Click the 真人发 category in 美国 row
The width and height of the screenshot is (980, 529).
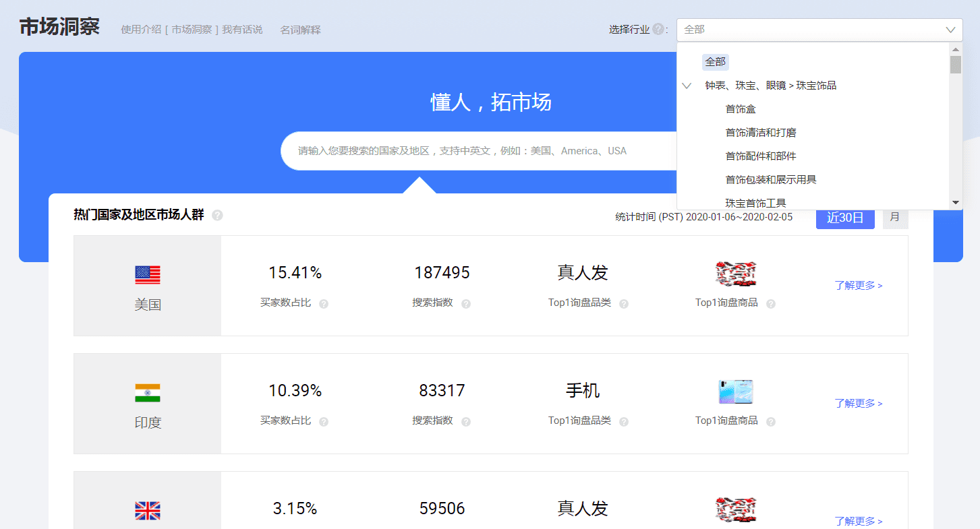[x=583, y=273]
